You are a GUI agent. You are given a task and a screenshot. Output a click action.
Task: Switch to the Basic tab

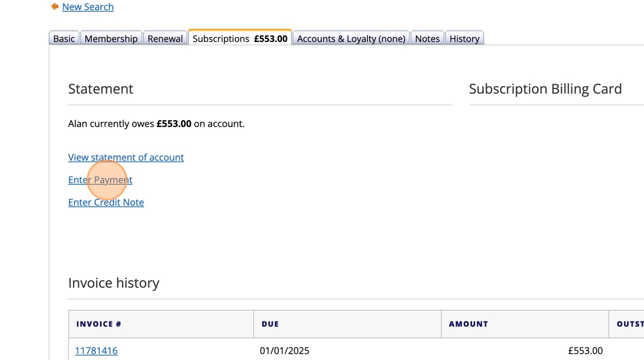click(64, 39)
